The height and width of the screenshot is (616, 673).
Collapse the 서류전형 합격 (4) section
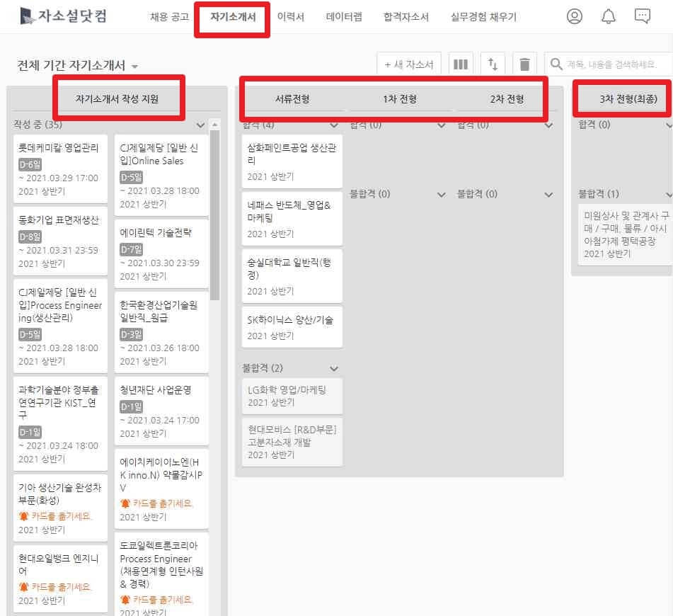click(334, 125)
